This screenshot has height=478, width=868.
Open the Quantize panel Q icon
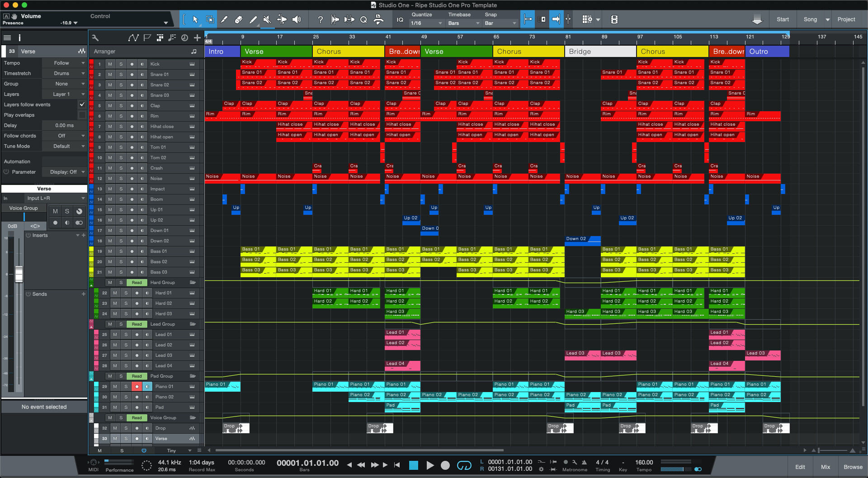(x=364, y=19)
